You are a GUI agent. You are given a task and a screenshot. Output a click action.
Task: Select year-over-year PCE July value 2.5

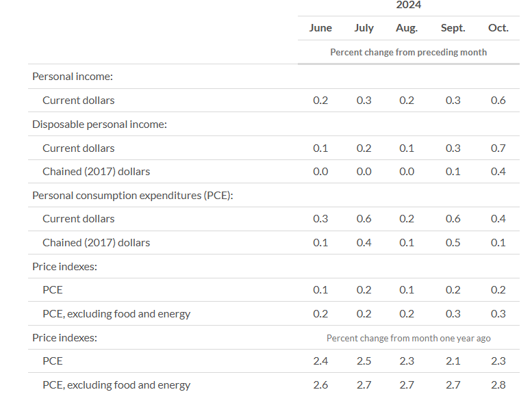(364, 361)
